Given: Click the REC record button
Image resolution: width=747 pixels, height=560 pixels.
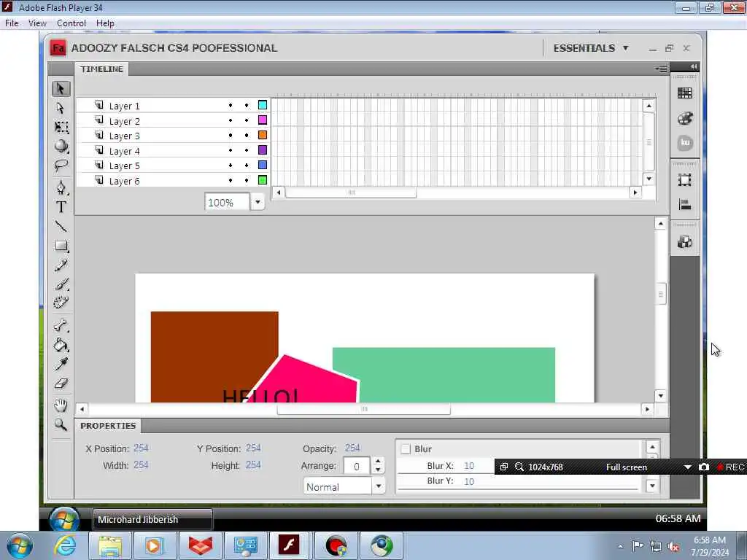Looking at the screenshot, I should coord(731,467).
